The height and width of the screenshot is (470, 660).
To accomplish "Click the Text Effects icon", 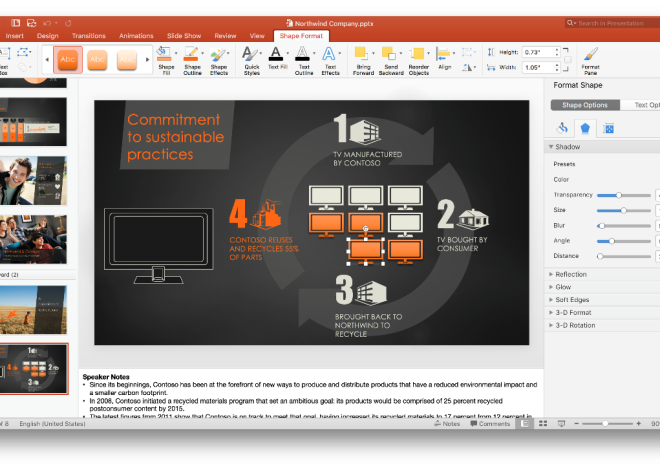I will (328, 54).
